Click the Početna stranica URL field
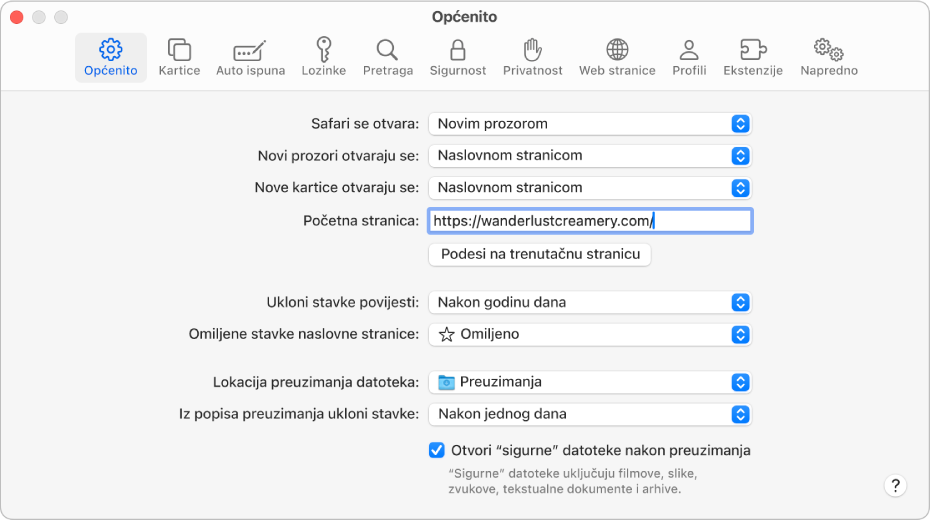 point(590,221)
